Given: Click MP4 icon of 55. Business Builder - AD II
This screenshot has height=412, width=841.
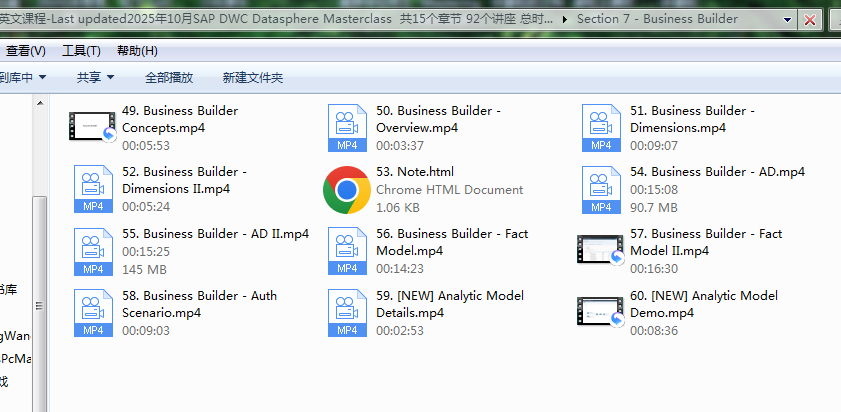Looking at the screenshot, I should (x=93, y=251).
